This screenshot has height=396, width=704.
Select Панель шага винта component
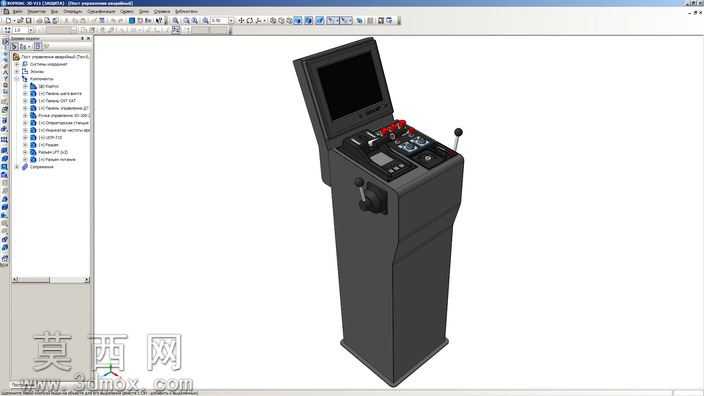coord(60,93)
